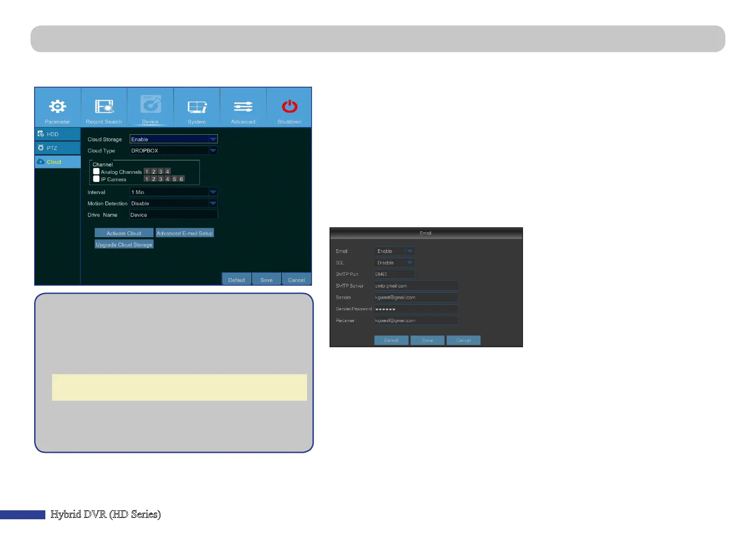Screen dimensions: 756x535
Task: Open the Parameter gear icon
Action: tap(57, 107)
